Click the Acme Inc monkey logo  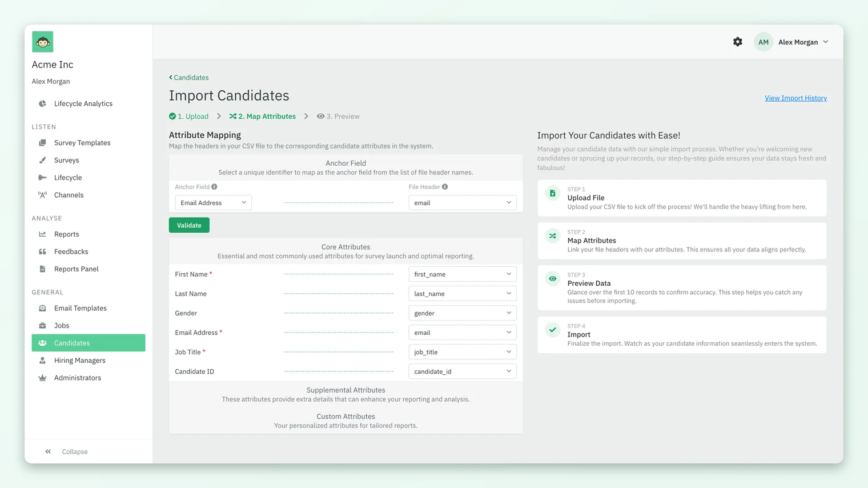[42, 42]
